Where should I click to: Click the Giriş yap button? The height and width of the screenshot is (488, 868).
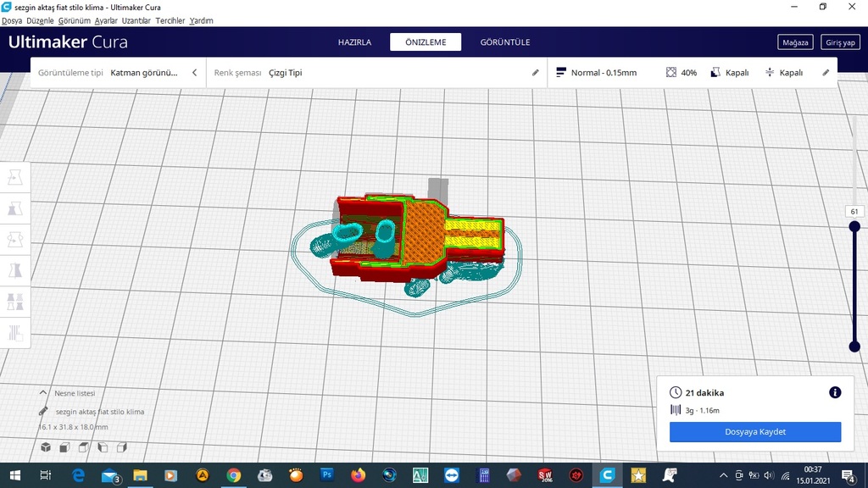(840, 42)
